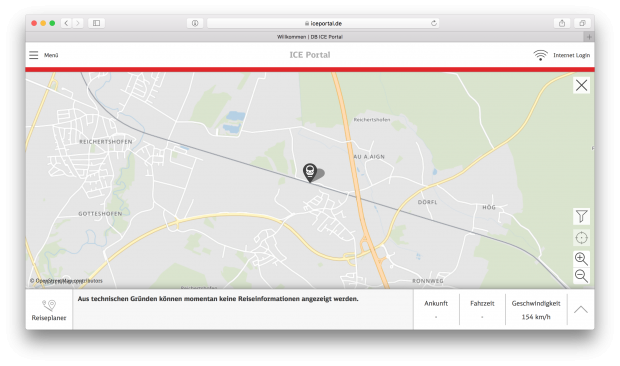Zoom out with the minus magnifier
This screenshot has height=366, width=620.
click(581, 275)
